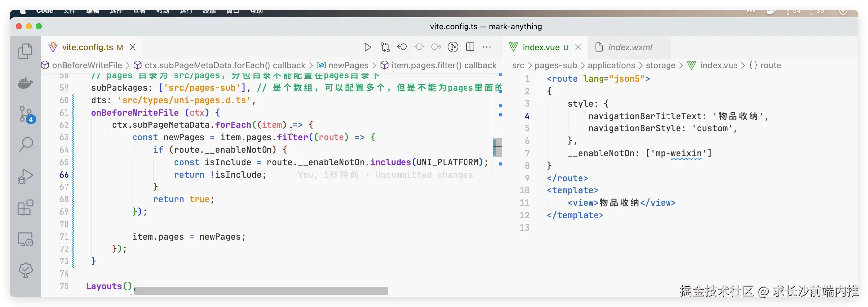Open applications breadcrumb in right editor
868x307 pixels.
611,65
